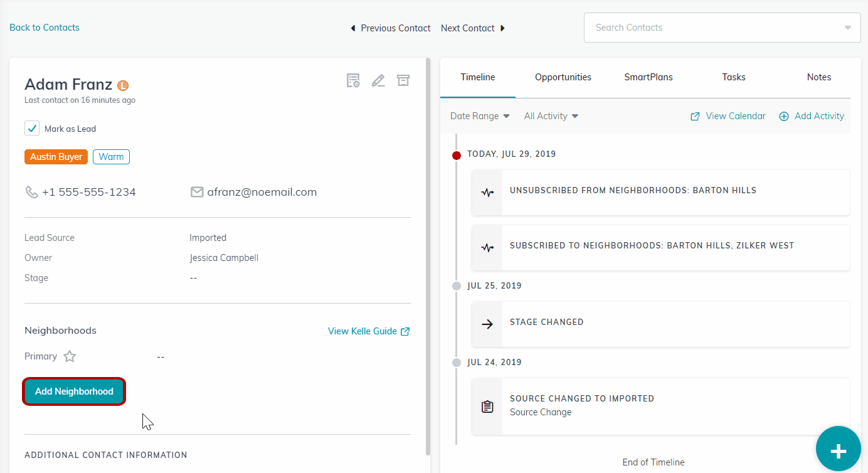868x473 pixels.
Task: Click the Previous Contact left arrow
Action: pos(352,28)
